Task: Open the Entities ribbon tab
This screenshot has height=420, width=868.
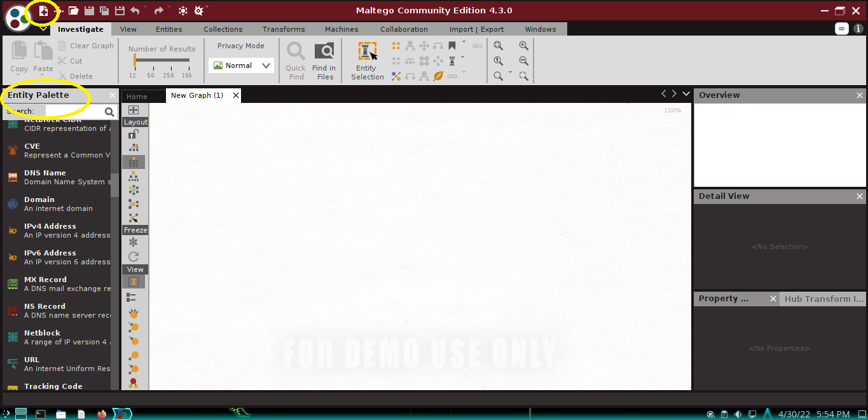Action: (x=169, y=29)
